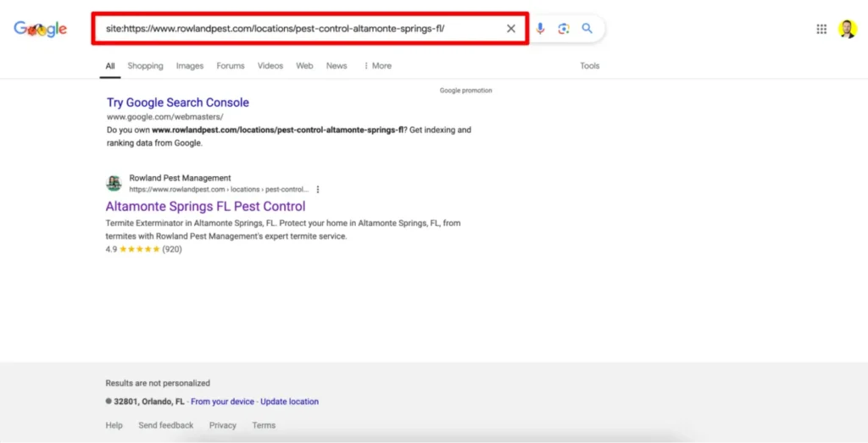Viewport: 868px width, 443px height.
Task: Open the Google apps grid
Action: [x=821, y=29]
